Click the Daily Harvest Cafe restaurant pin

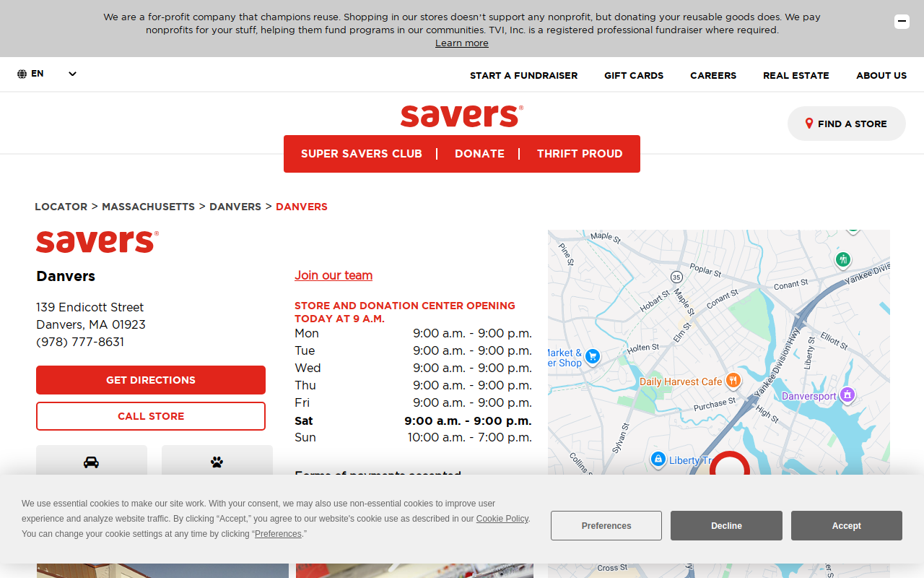tap(733, 380)
